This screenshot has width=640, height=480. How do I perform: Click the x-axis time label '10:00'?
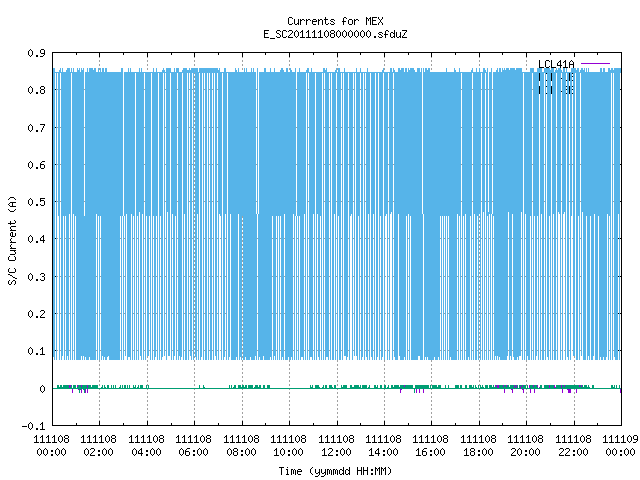pos(288,452)
